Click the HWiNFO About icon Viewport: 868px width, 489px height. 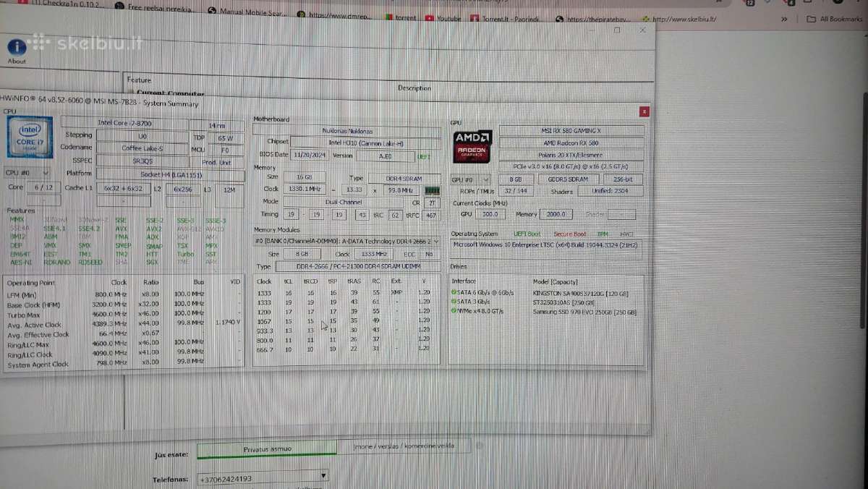coord(17,48)
